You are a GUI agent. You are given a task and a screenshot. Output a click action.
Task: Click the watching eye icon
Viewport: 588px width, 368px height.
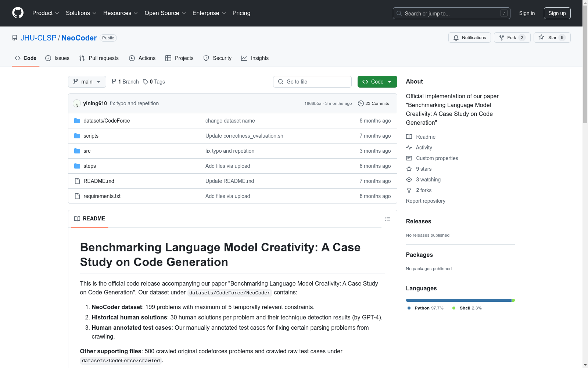(x=409, y=180)
